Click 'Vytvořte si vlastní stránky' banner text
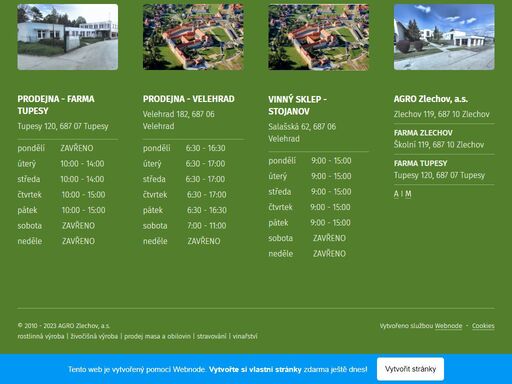The height and width of the screenshot is (384, 512). pyautogui.click(x=255, y=369)
